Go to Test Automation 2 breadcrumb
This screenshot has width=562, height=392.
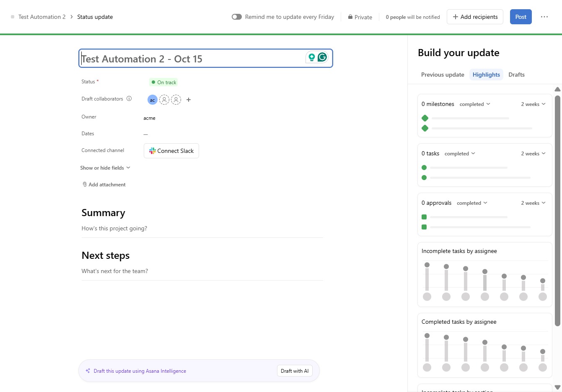coord(42,17)
